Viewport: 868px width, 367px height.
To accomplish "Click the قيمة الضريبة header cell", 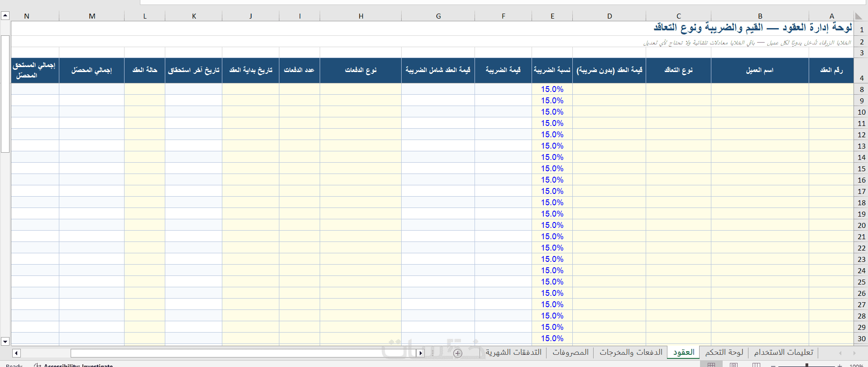I will click(x=503, y=70).
